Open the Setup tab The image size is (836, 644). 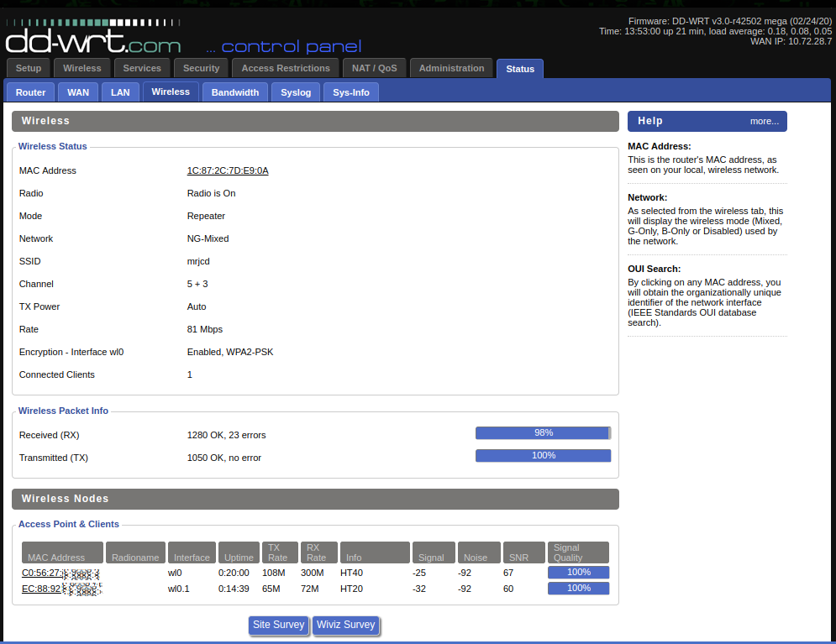(29, 69)
